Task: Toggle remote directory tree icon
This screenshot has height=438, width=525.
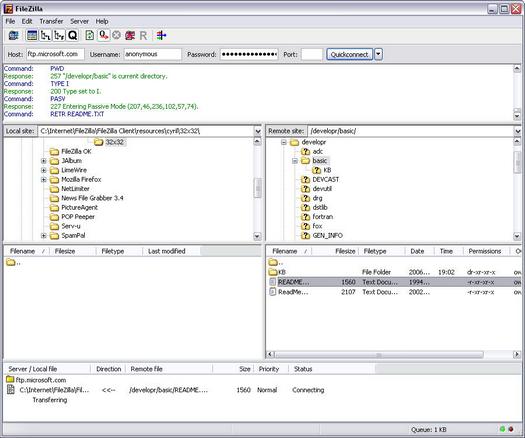Action: (59, 35)
